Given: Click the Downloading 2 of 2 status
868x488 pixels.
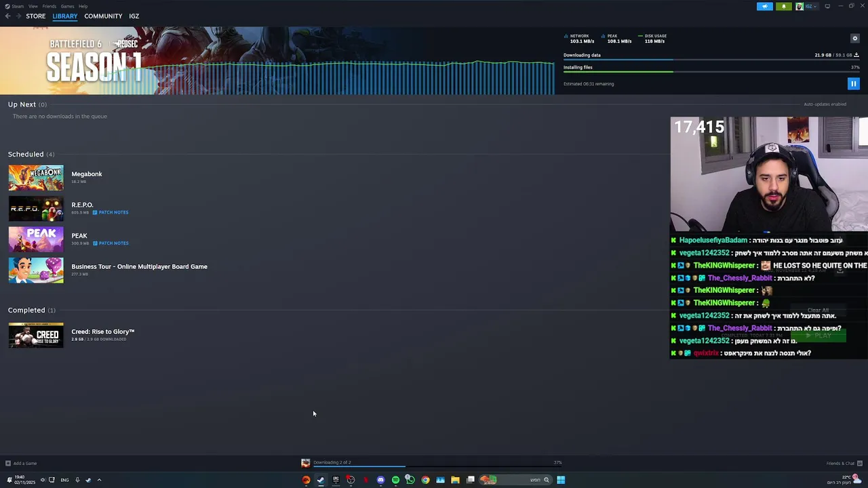Looking at the screenshot, I should pos(332,462).
